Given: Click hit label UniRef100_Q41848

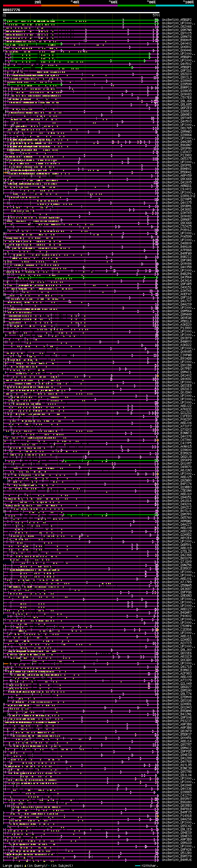Looking at the screenshot, I should [177, 785].
